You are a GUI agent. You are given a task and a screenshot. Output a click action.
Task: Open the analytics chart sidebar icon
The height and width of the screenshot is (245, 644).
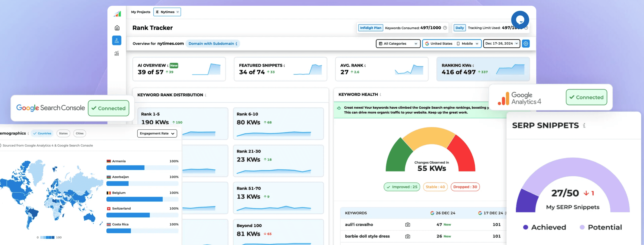[x=117, y=53]
